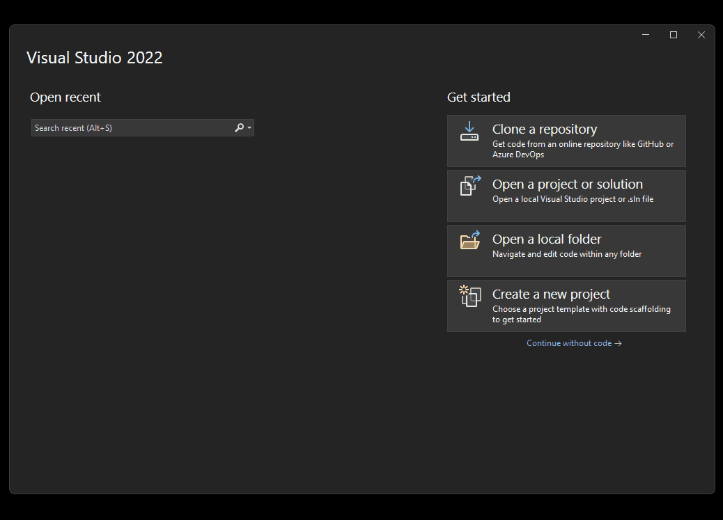Click the Open a local folder icon
This screenshot has width=723, height=520.
tap(470, 240)
